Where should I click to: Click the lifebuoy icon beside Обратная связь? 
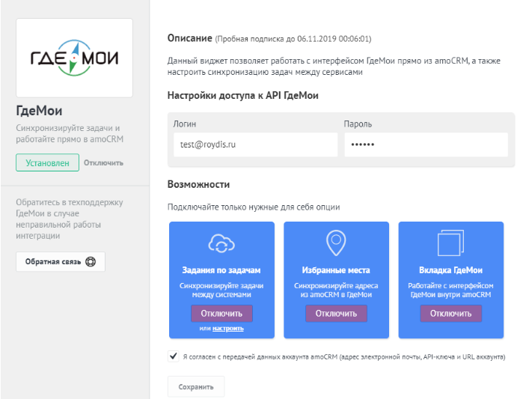[x=91, y=261]
